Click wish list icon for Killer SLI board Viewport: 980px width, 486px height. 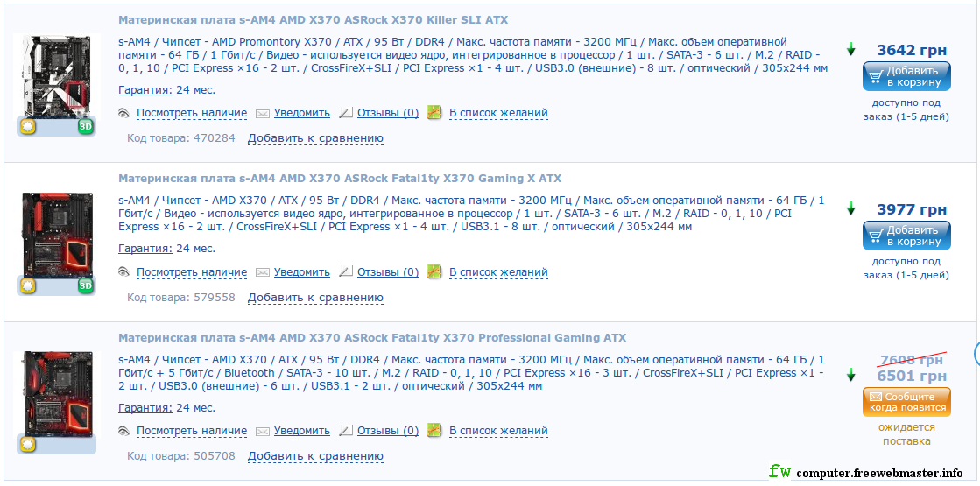434,113
